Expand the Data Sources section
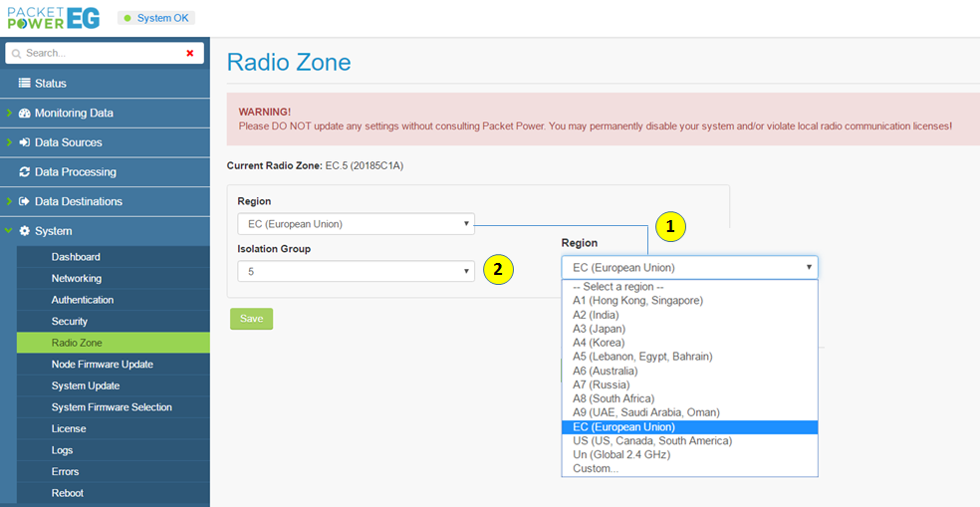Image resolution: width=980 pixels, height=507 pixels. pyautogui.click(x=68, y=142)
